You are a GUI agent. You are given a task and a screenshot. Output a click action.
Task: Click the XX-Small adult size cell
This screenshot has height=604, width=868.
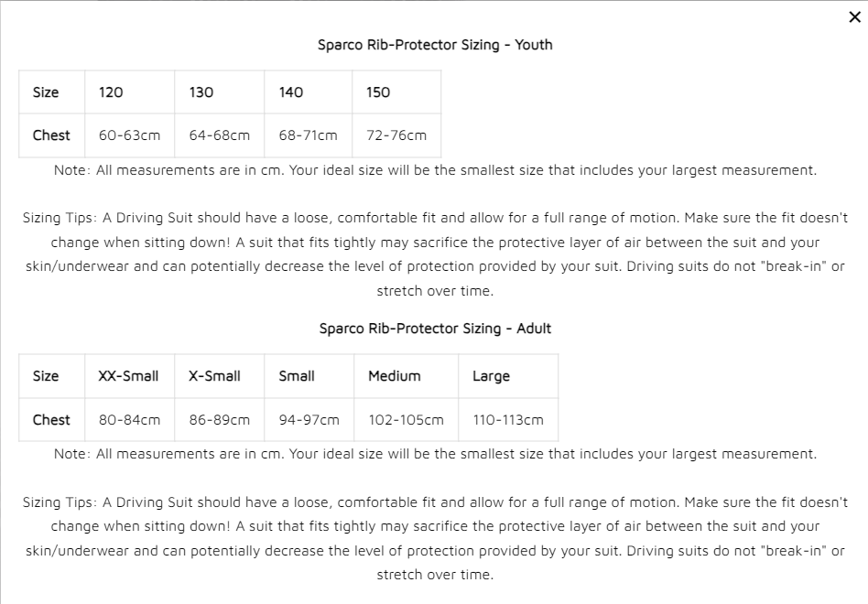(x=128, y=376)
